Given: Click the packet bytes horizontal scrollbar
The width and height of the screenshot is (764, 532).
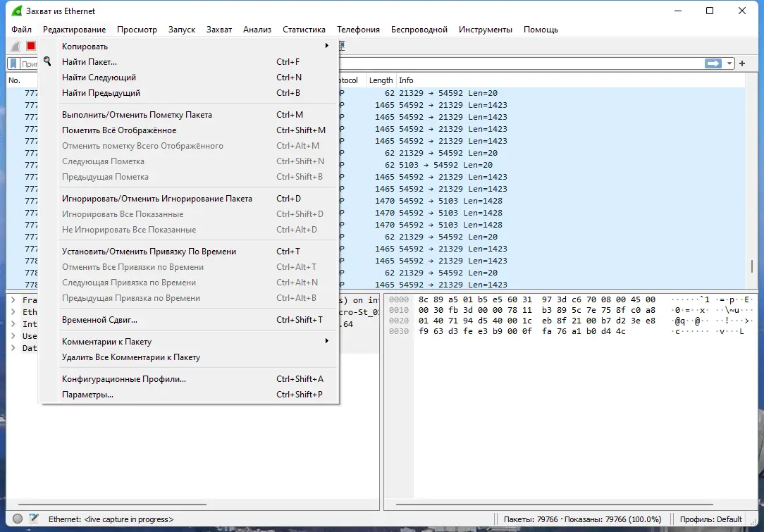Looking at the screenshot, I should [555, 505].
